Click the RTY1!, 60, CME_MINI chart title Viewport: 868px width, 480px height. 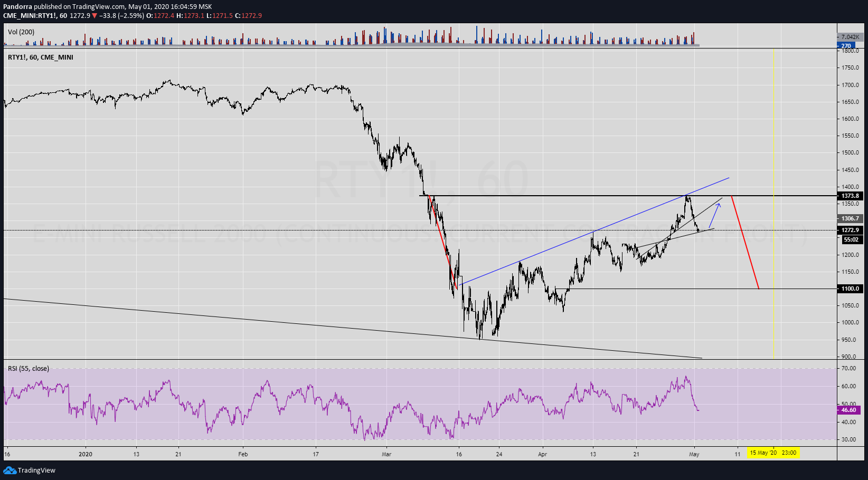click(x=41, y=57)
